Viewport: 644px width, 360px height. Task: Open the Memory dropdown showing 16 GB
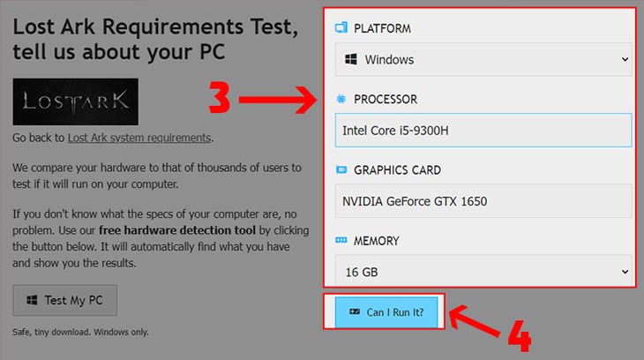click(483, 271)
